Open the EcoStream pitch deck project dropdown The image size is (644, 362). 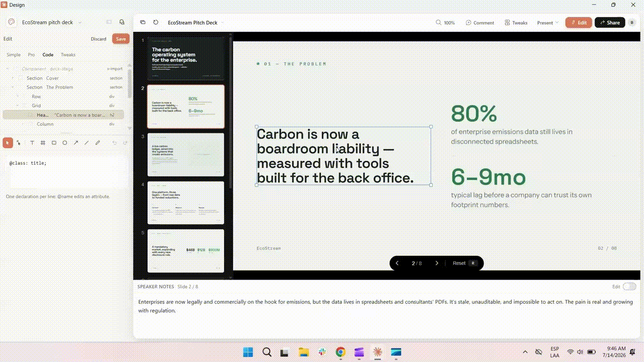click(x=79, y=23)
